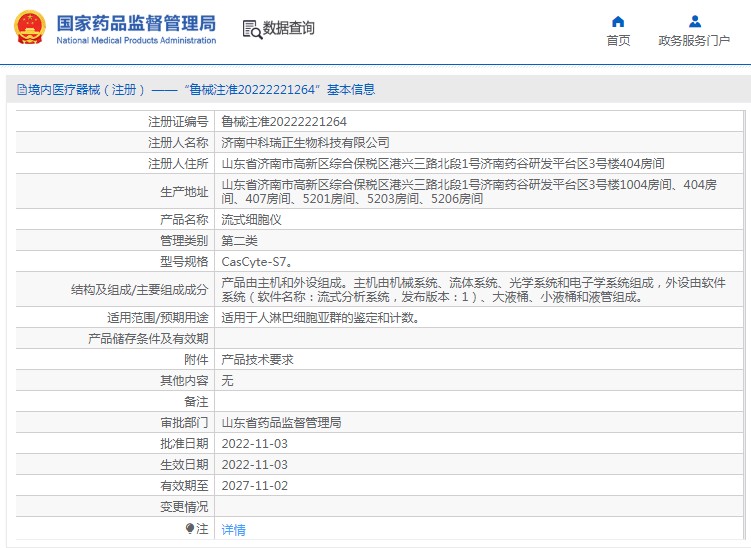Screen dimensions: 751x548
Task: Open the 数据查询 heading text
Action: click(289, 29)
